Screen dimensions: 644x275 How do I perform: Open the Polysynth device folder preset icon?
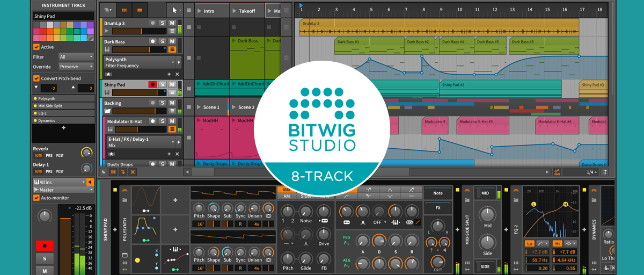[125, 200]
